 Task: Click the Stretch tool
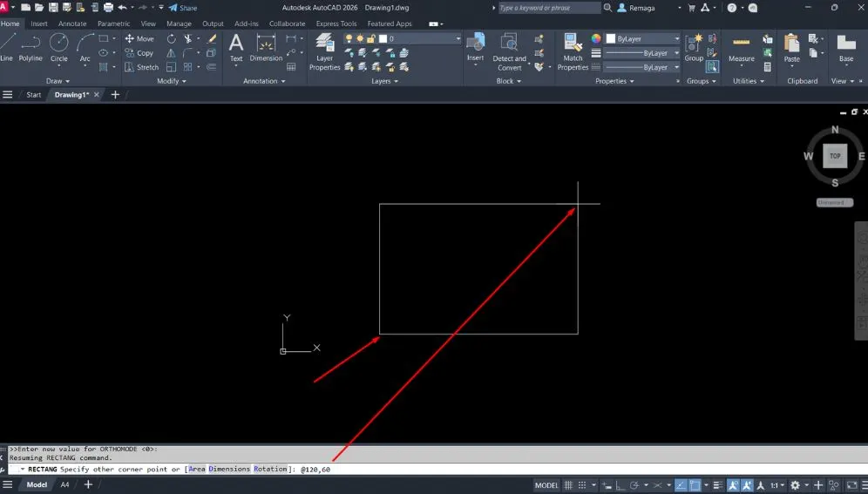click(x=141, y=67)
